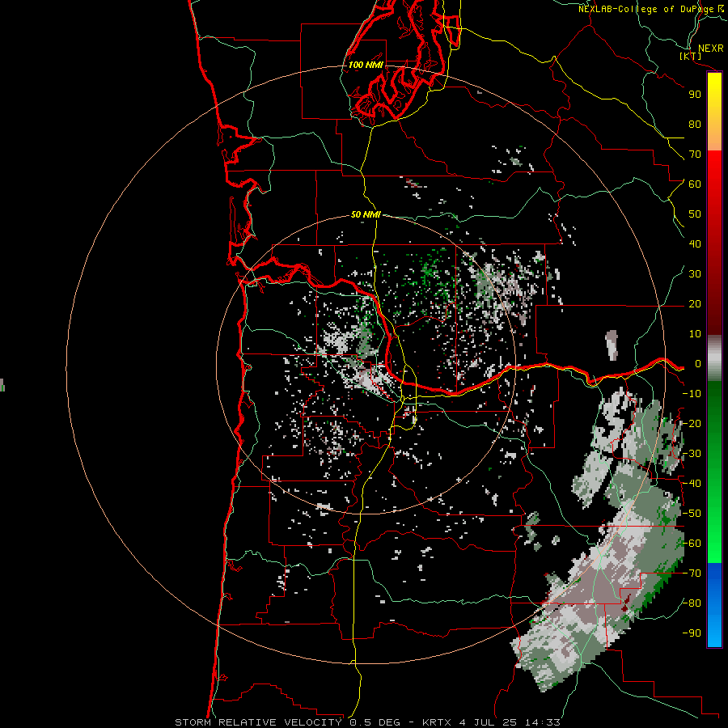Click the 70 value on the velocity scale
The height and width of the screenshot is (728, 728).
click(x=695, y=154)
